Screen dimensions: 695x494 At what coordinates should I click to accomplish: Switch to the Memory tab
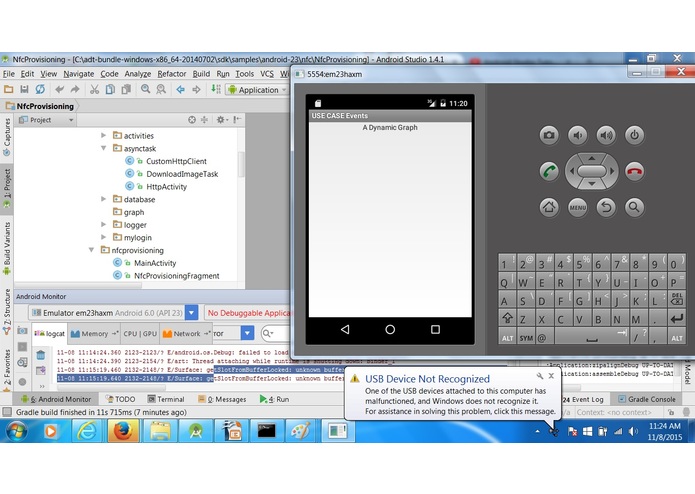(94, 334)
